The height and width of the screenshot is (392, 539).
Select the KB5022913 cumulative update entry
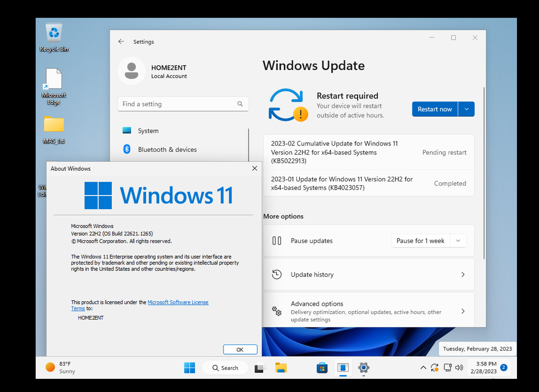[x=369, y=152]
